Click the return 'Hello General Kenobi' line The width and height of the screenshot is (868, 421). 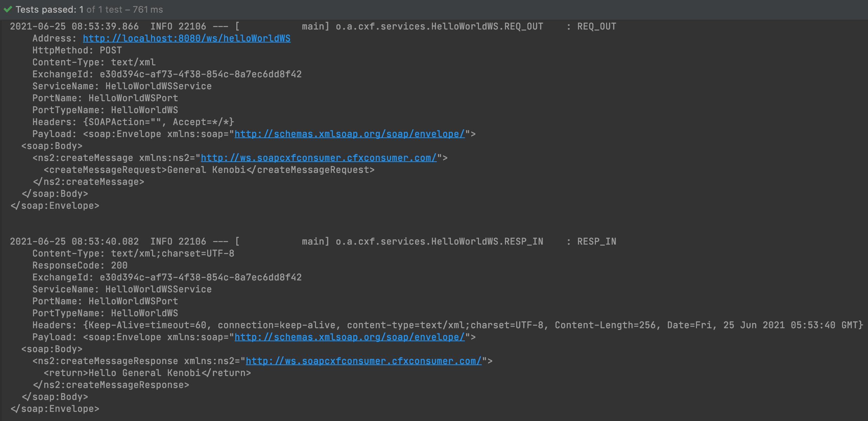click(x=147, y=373)
